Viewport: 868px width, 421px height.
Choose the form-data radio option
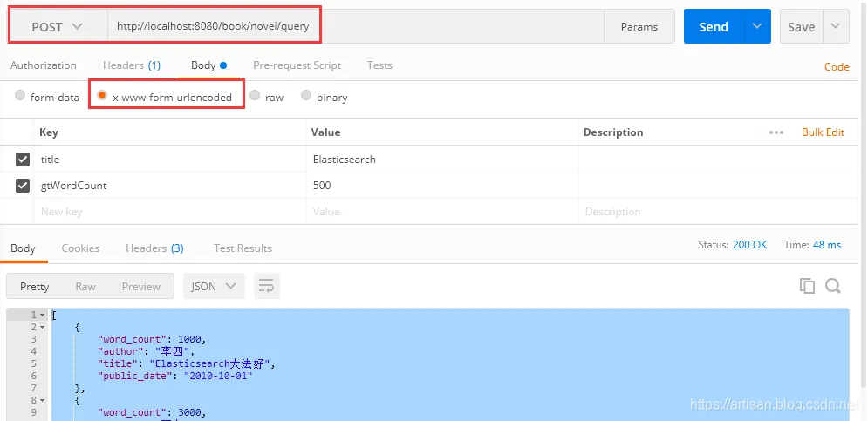point(20,95)
